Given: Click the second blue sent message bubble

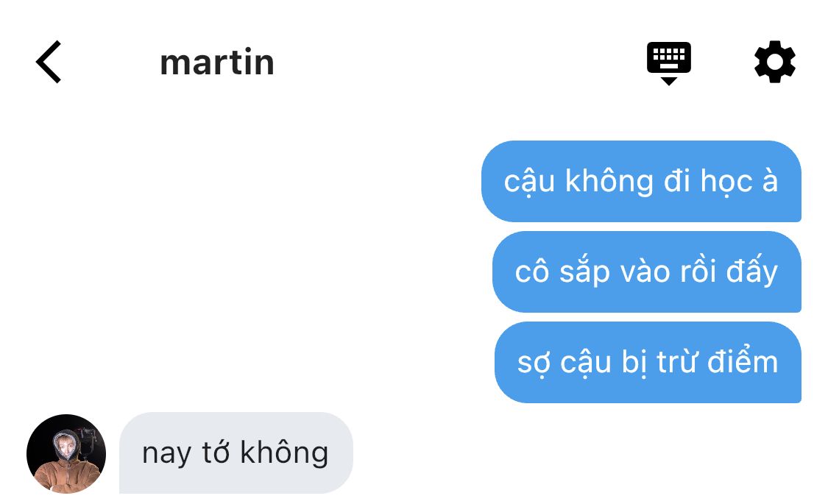Looking at the screenshot, I should 647,271.
